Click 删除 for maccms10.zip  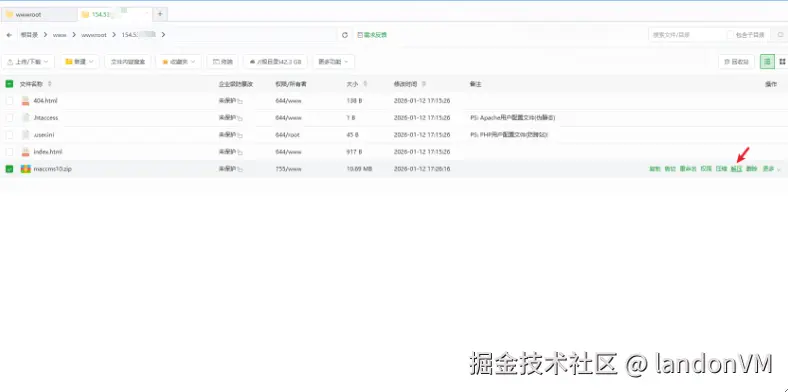pyautogui.click(x=751, y=169)
